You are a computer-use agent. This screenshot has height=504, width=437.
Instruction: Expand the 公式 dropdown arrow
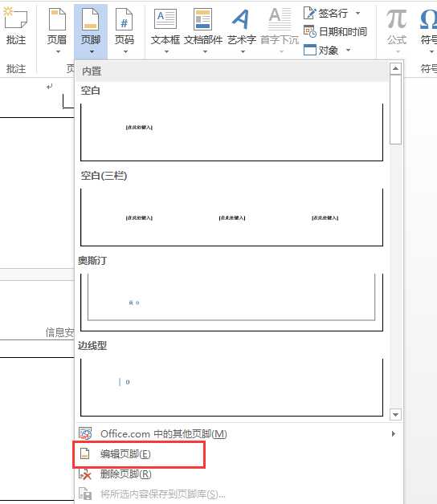coord(398,51)
